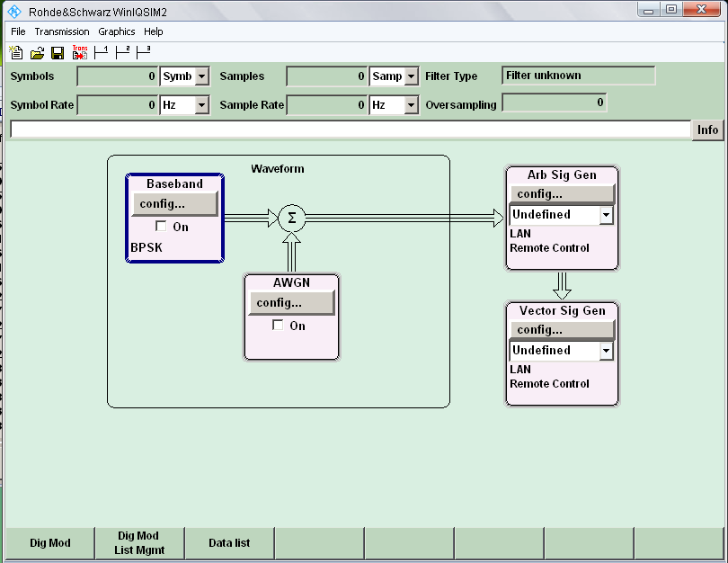
Task: Enable the AWGN On checkbox
Action: (278, 326)
